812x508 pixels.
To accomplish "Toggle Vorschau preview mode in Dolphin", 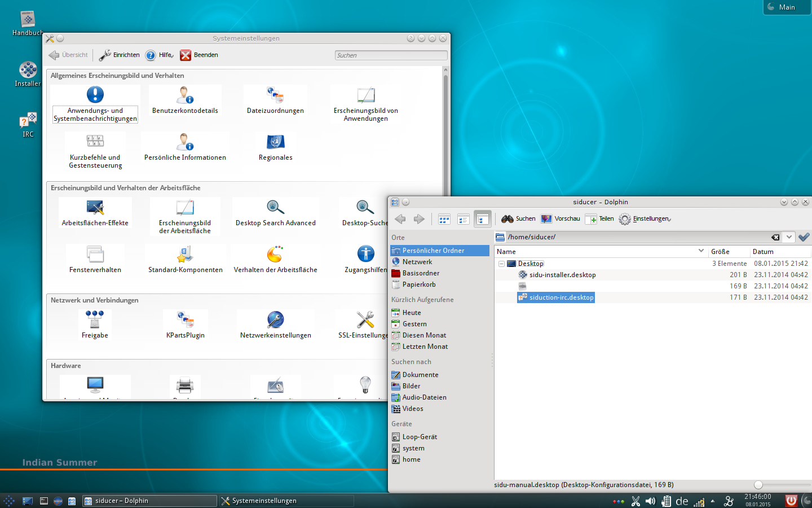I will (560, 219).
